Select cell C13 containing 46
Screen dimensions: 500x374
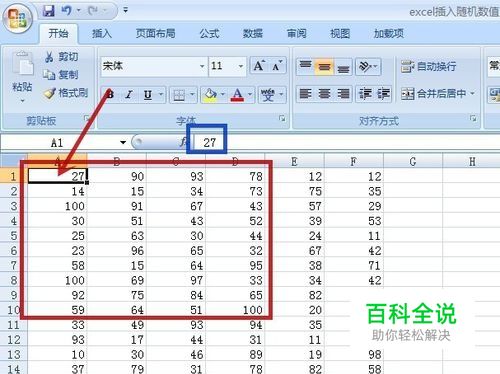pyautogui.click(x=176, y=355)
